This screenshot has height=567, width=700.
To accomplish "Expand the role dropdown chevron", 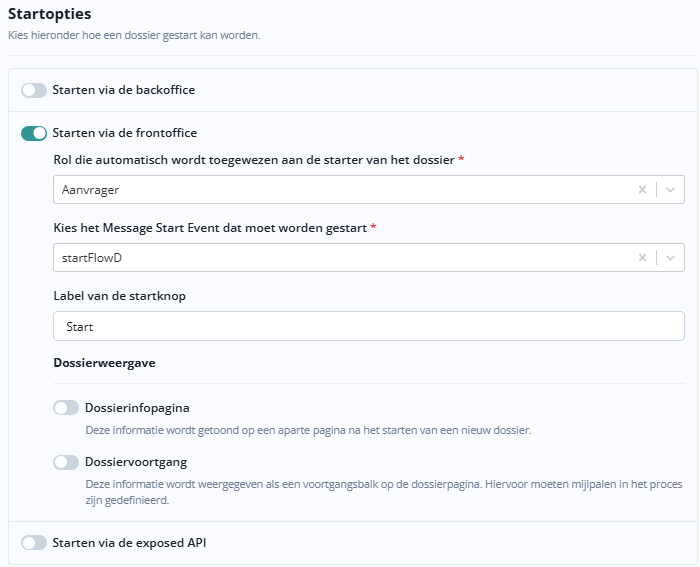I will coord(670,190).
